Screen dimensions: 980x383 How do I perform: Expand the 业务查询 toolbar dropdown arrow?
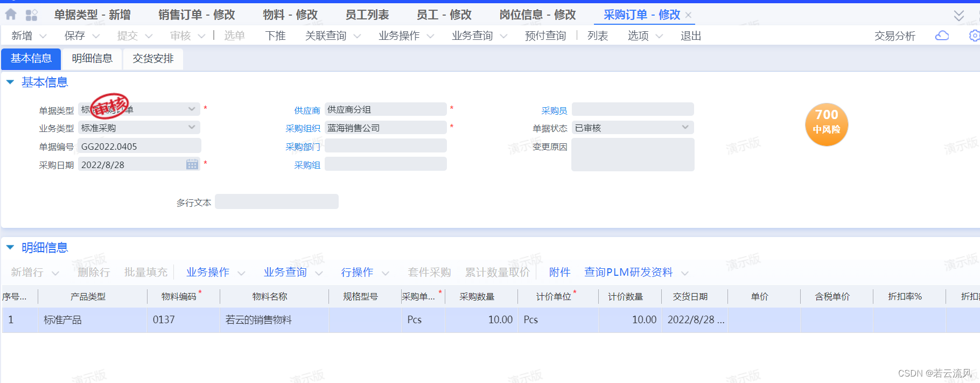point(503,36)
